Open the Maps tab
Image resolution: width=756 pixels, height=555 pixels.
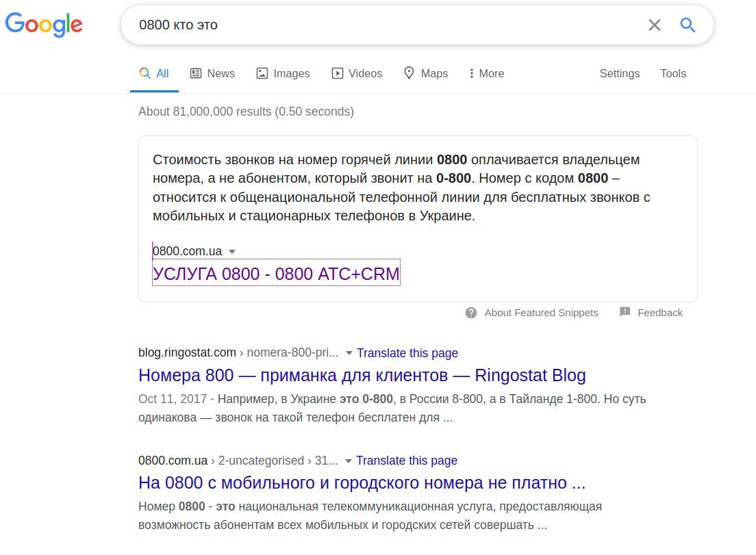coord(426,74)
